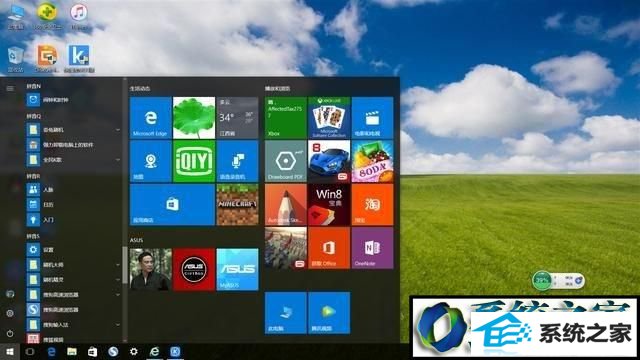The height and width of the screenshot is (360, 640).
Task: Open the Recycle Bin desktop icon
Action: [16, 60]
